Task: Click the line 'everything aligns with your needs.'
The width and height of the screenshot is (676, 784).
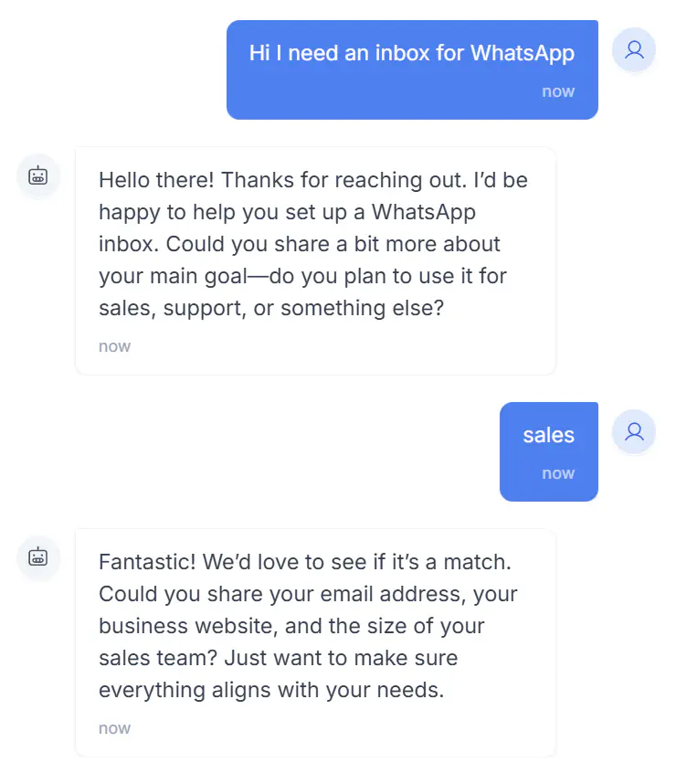Action: point(271,691)
